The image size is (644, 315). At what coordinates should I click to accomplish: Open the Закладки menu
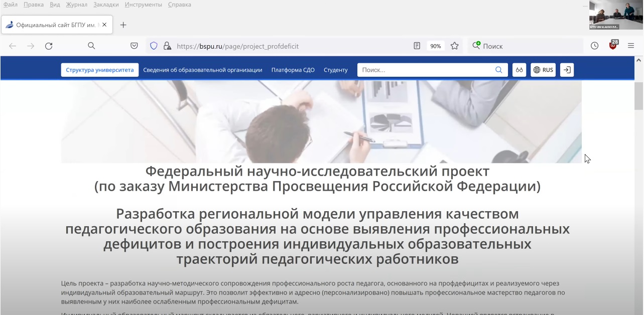(x=106, y=5)
